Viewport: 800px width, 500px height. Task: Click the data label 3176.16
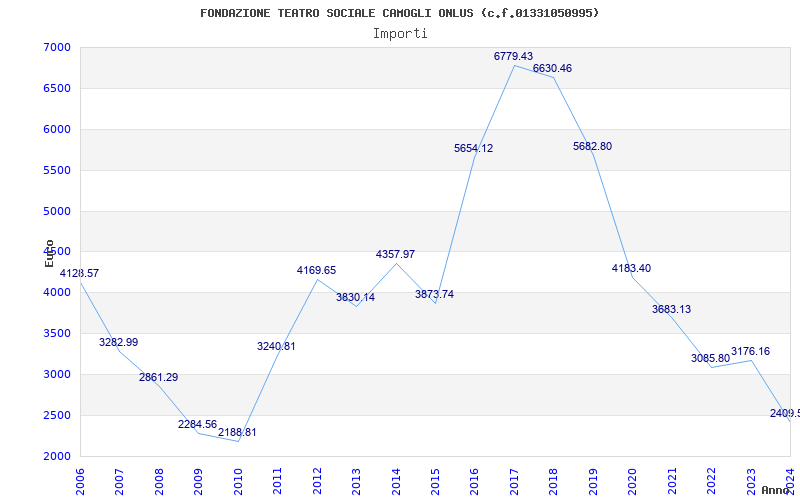coord(751,352)
